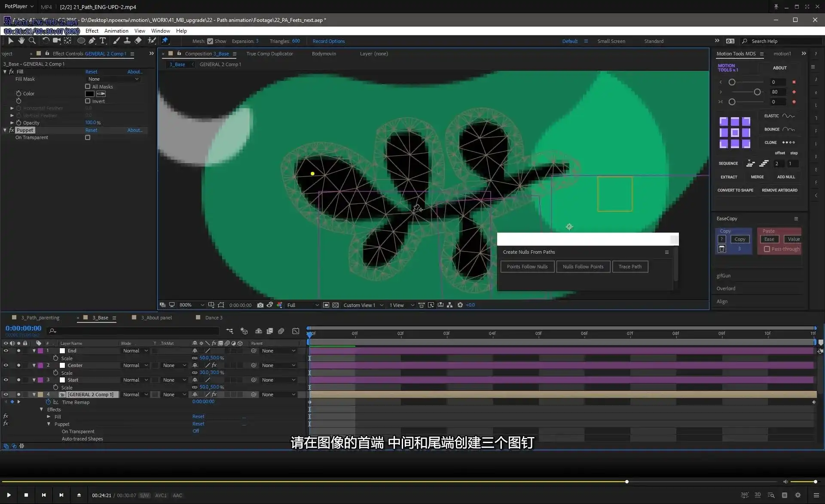Click the viewer snapshot camera icon

(260, 305)
